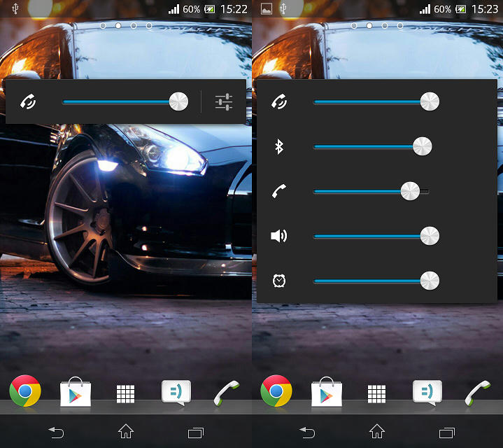Tap Bluetooth volume icon
The width and height of the screenshot is (503, 448).
pyautogui.click(x=279, y=147)
